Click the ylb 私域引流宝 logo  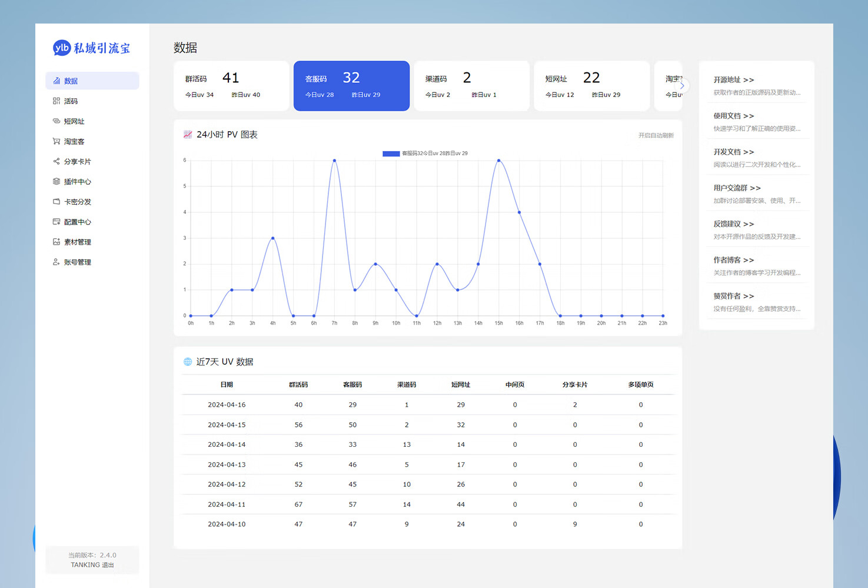click(x=92, y=48)
